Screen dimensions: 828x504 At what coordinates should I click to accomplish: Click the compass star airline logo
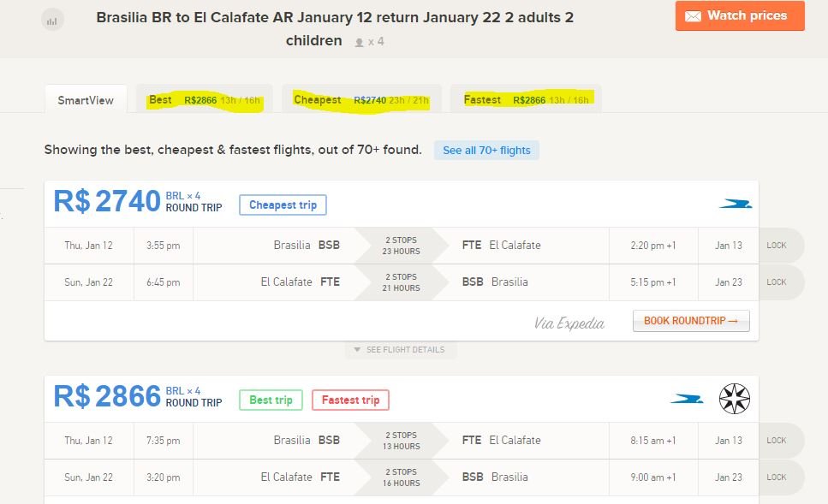tap(735, 399)
